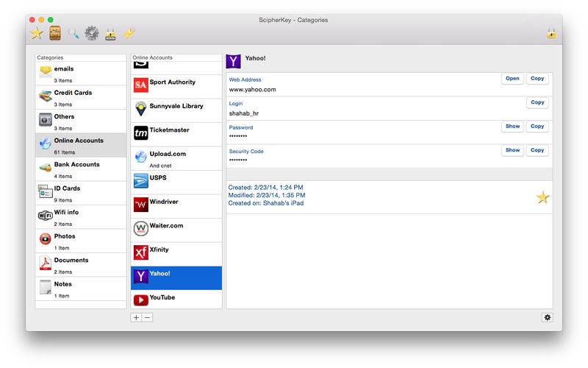Click the Yahoo! purple logo in header
The height and width of the screenshot is (368, 588).
tap(233, 61)
